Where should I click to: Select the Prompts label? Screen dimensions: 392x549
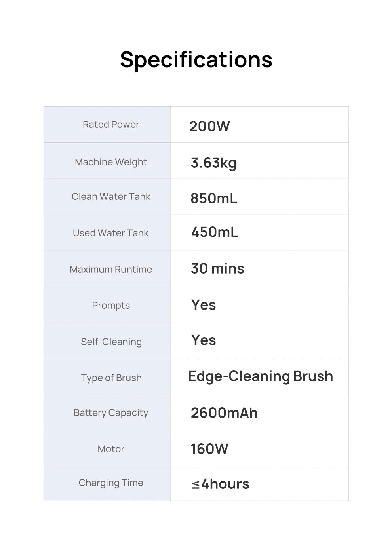tap(111, 306)
